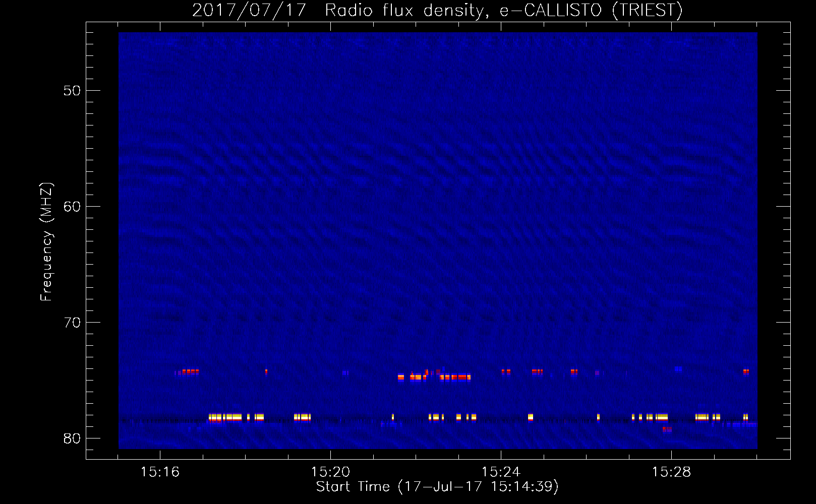Click the 'Start Time (17-Jul-17 15:14:39)' axis label
This screenshot has width=816, height=504.
(437, 487)
